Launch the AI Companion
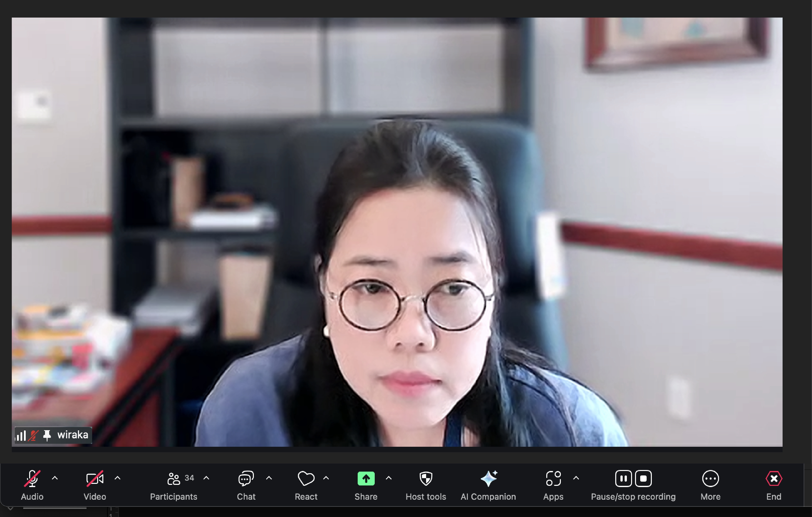This screenshot has width=812, height=517. pos(488,485)
